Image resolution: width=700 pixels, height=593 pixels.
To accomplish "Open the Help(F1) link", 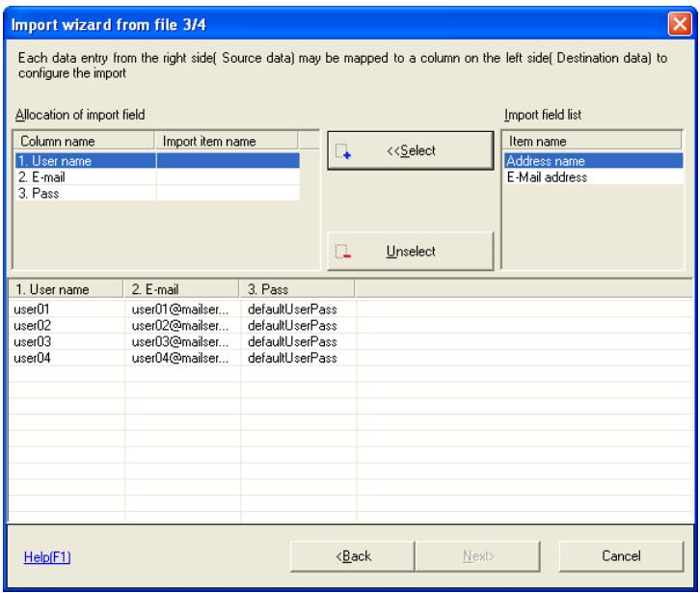I will coord(47,556).
